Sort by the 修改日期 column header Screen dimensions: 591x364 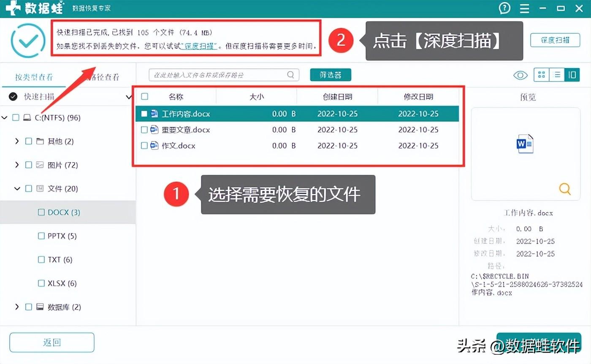(418, 97)
